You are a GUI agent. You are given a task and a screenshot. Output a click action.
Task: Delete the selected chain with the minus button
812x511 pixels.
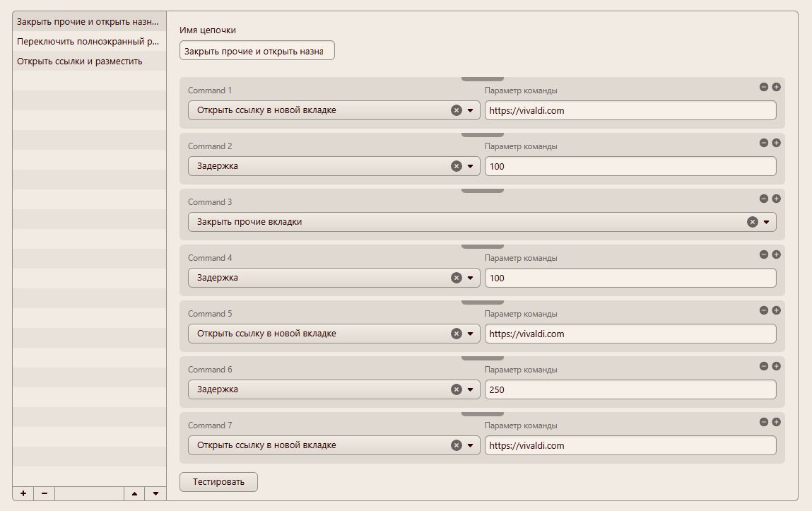coord(44,493)
